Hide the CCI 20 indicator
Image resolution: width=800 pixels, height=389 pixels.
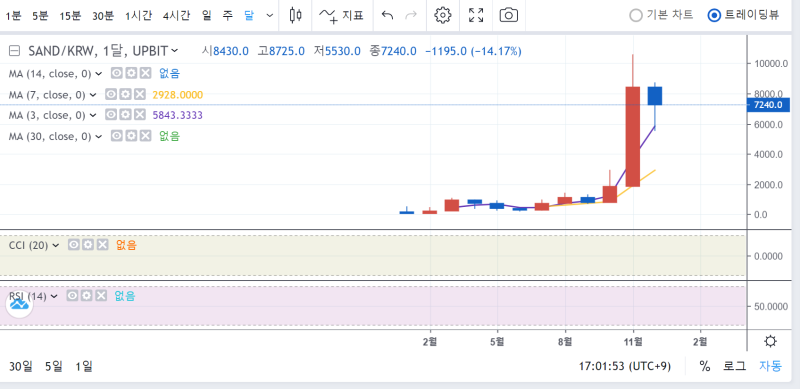click(x=74, y=245)
